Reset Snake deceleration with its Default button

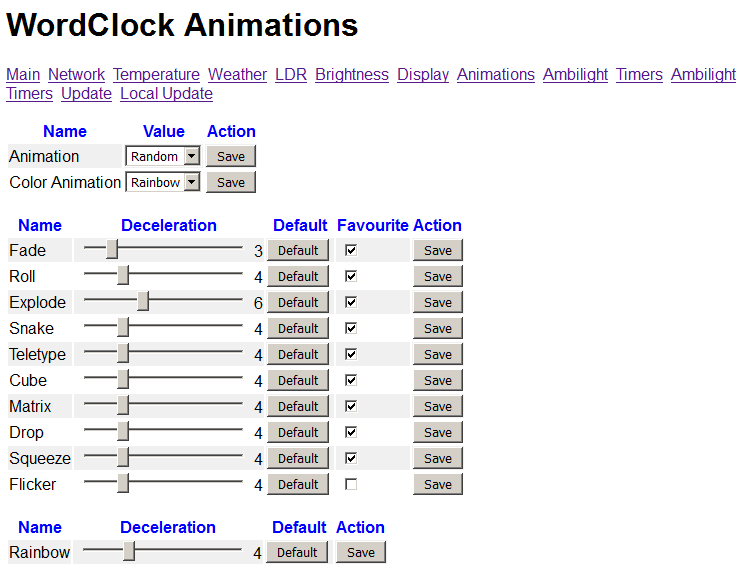click(x=298, y=329)
